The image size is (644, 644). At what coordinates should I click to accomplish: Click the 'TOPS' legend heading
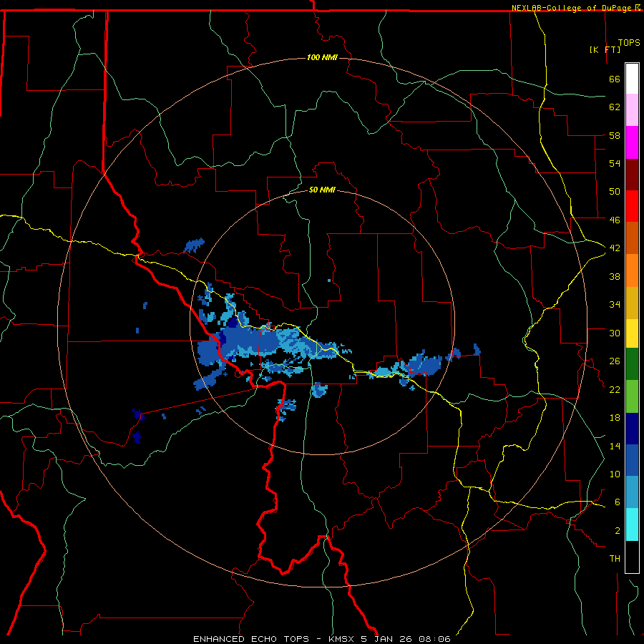pos(629,43)
